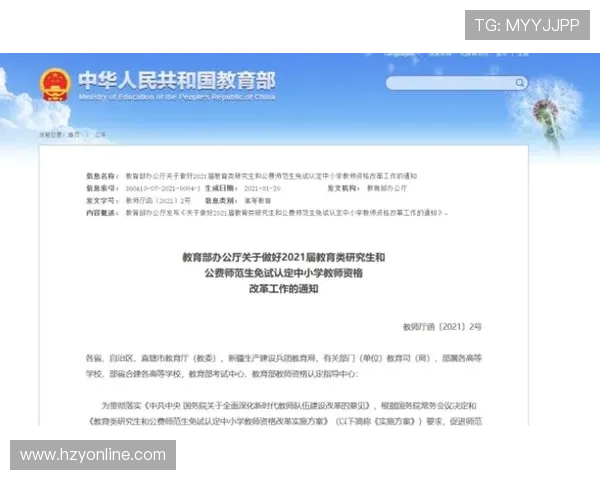Screen dimensions: 600x480
Task: Click the 生成日期 value 2021-01-20
Action: [x=263, y=187]
